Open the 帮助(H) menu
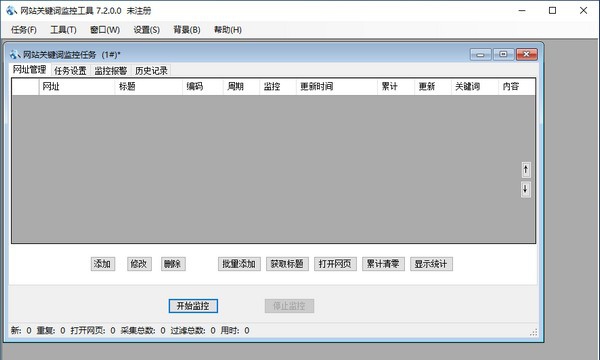The height and width of the screenshot is (360, 600). click(x=228, y=30)
